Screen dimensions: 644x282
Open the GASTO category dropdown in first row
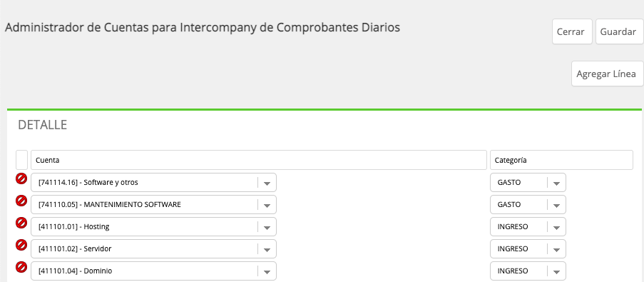528,183
